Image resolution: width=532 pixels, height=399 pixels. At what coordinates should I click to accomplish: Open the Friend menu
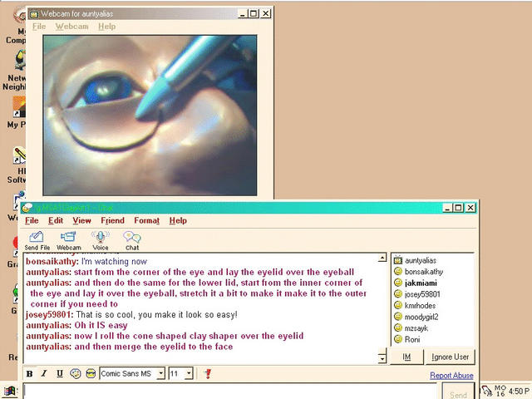pos(112,220)
